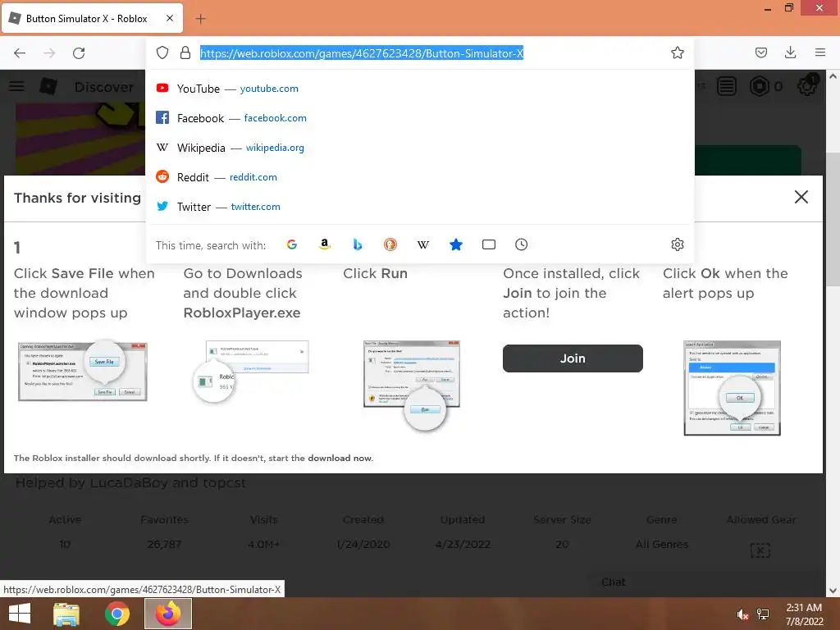Open File Explorer from the taskbar
The width and height of the screenshot is (840, 630).
coord(66,614)
